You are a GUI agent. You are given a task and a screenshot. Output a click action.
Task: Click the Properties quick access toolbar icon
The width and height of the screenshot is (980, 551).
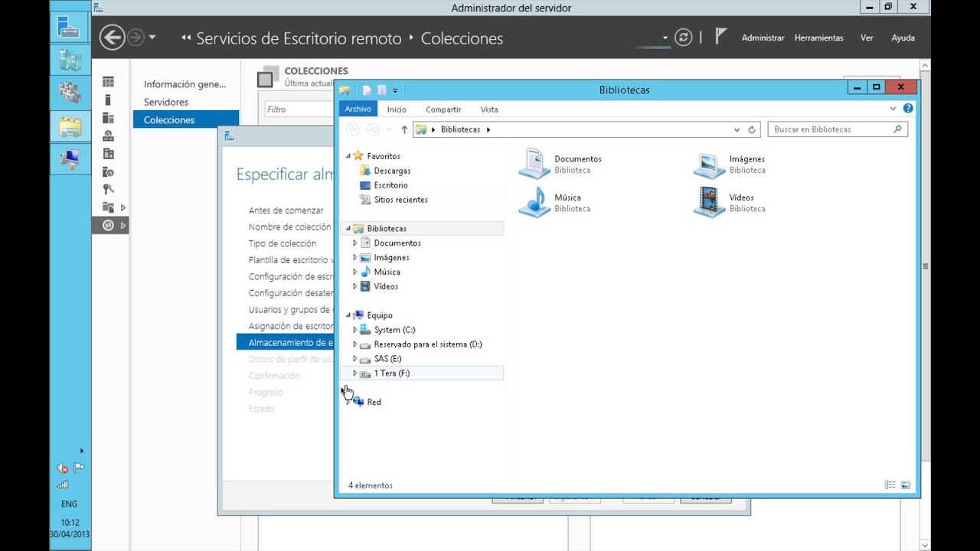click(x=367, y=90)
